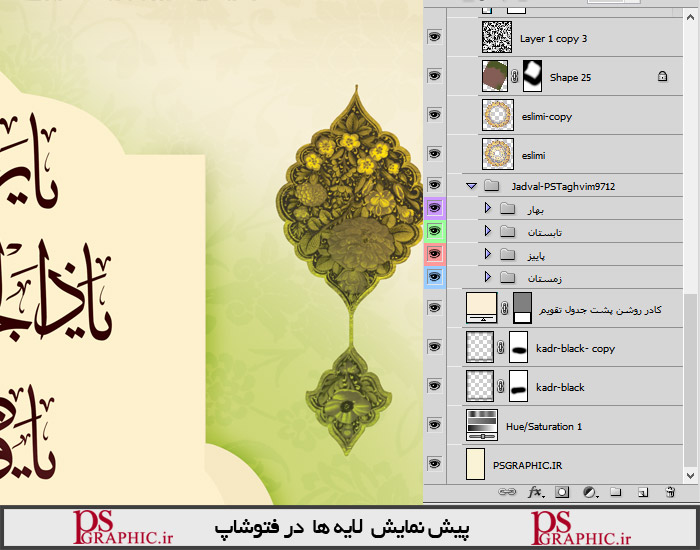Image resolution: width=700 pixels, height=550 pixels.
Task: Hide the purple-labeled بهار group
Action: 435,208
